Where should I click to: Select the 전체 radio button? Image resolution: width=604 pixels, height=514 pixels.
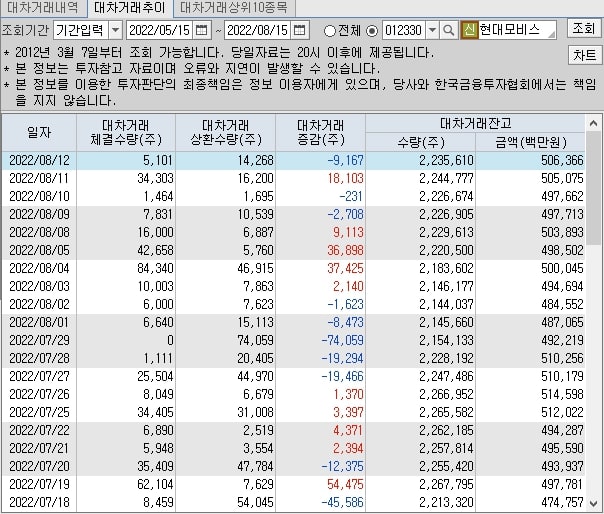click(x=330, y=30)
